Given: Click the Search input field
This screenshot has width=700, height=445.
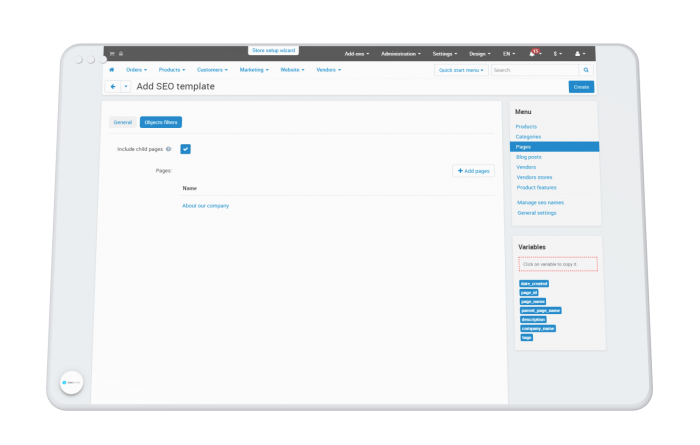Looking at the screenshot, I should [535, 70].
